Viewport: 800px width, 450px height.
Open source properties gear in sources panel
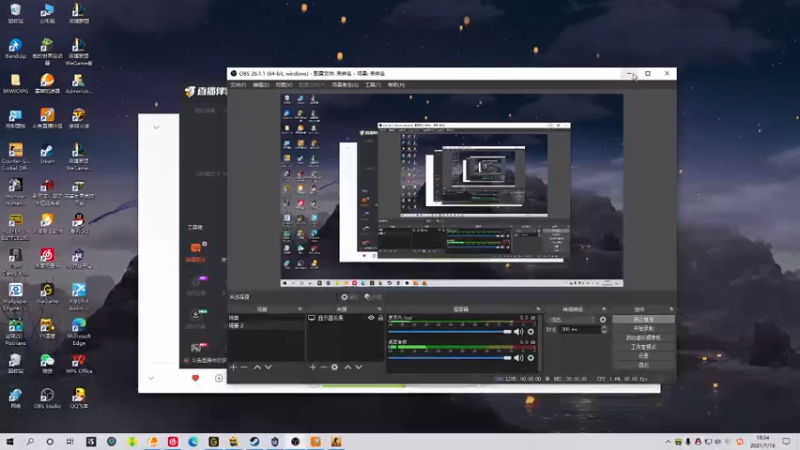pos(335,368)
